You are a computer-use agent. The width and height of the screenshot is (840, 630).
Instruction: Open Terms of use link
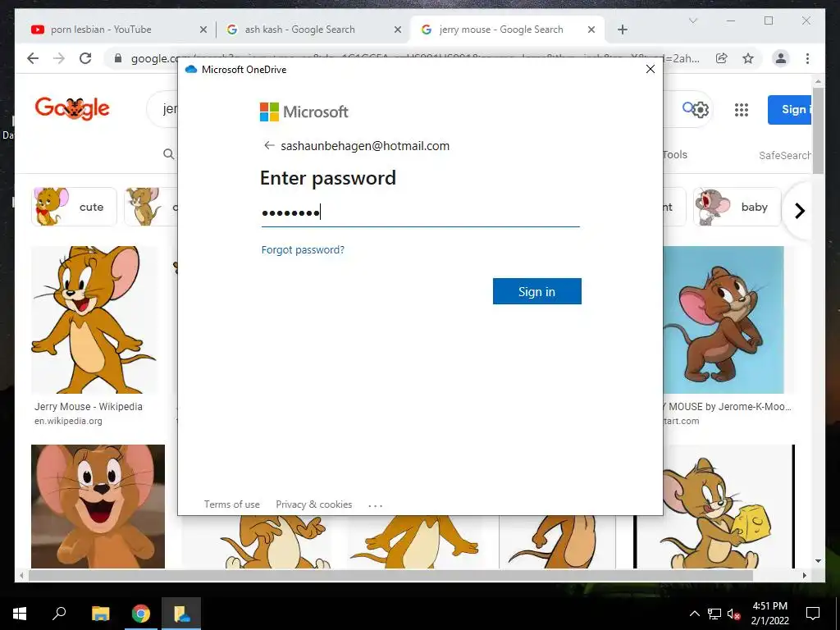[x=232, y=504]
